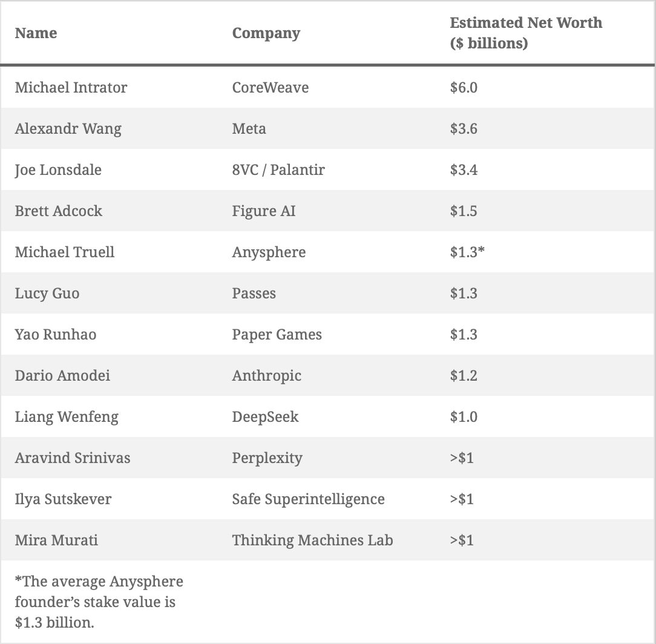This screenshot has height=644, width=656.
Task: Select the Brett Adcock name cell
Action: tap(59, 211)
